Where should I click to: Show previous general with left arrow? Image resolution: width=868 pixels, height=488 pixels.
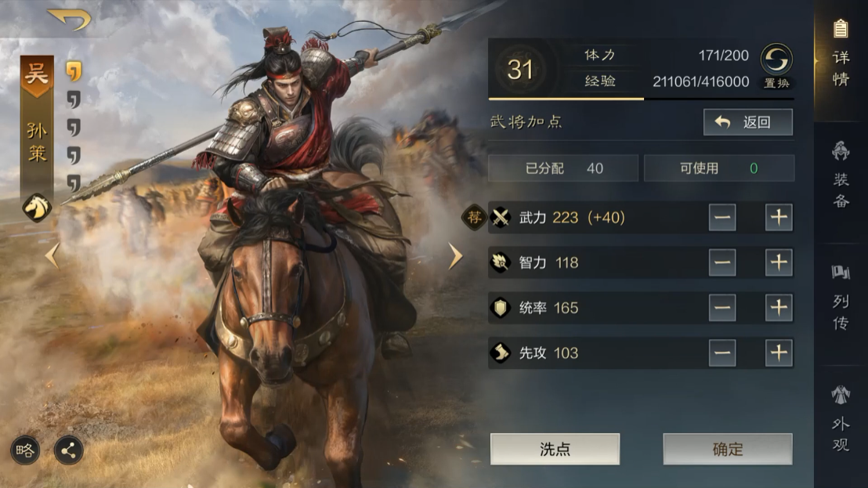(x=52, y=255)
